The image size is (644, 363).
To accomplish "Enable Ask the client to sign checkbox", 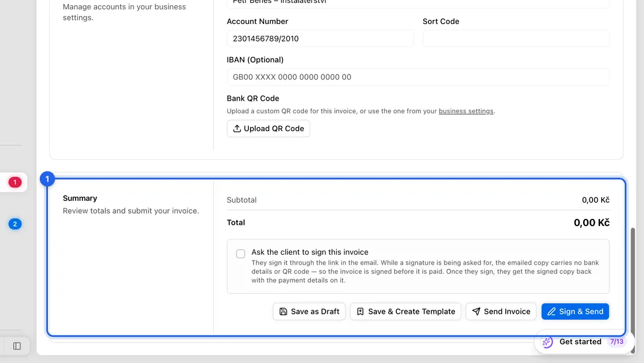I will click(x=241, y=254).
